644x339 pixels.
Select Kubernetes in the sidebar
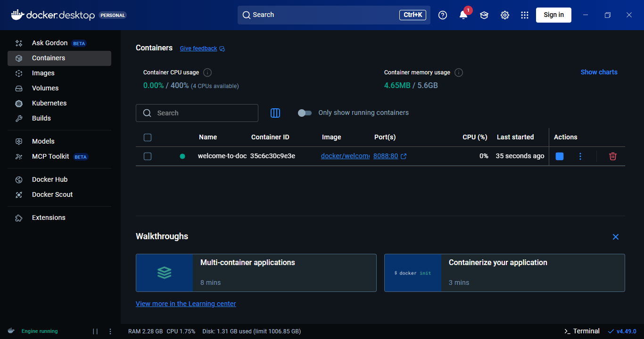coord(48,103)
